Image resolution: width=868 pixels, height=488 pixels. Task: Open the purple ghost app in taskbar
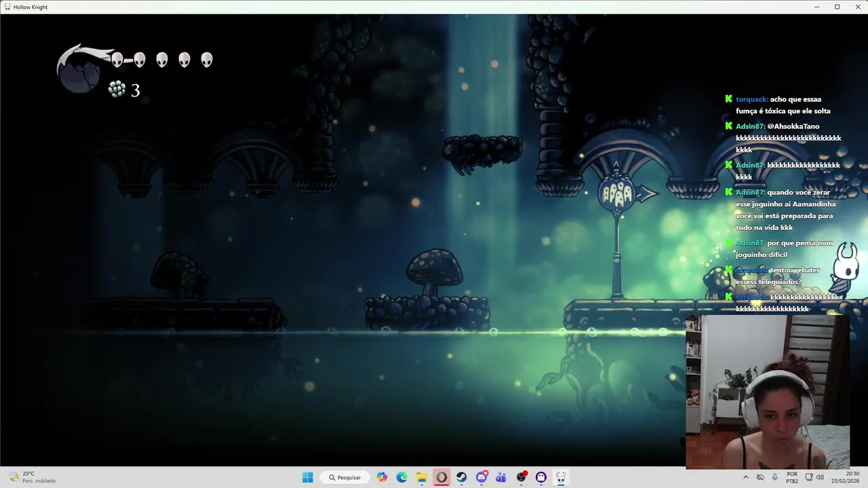tap(541, 477)
